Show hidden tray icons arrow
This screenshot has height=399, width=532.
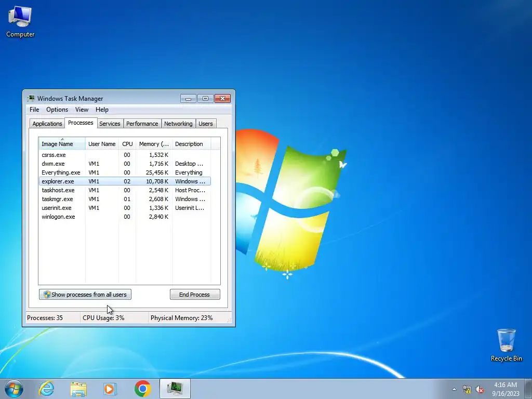pyautogui.click(x=454, y=389)
